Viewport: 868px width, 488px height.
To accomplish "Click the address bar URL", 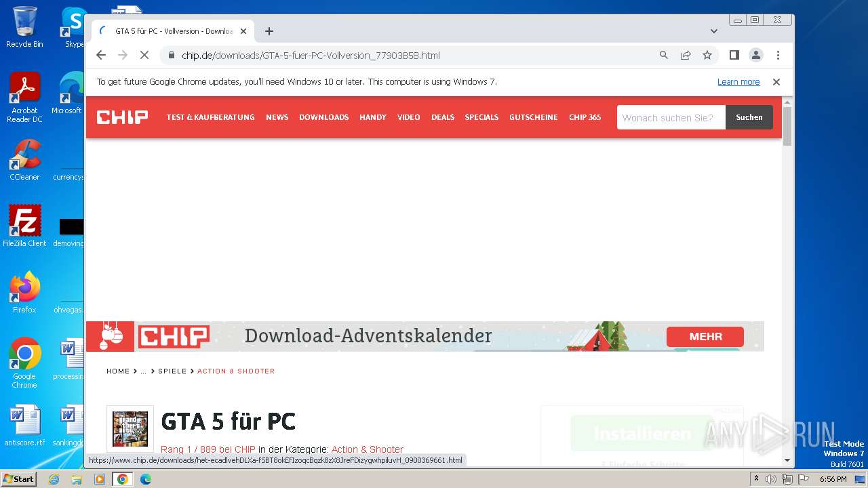I will coord(311,56).
